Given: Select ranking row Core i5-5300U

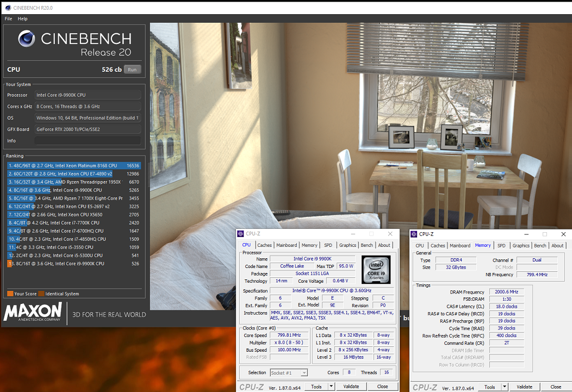Looking at the screenshot, I should point(74,256).
